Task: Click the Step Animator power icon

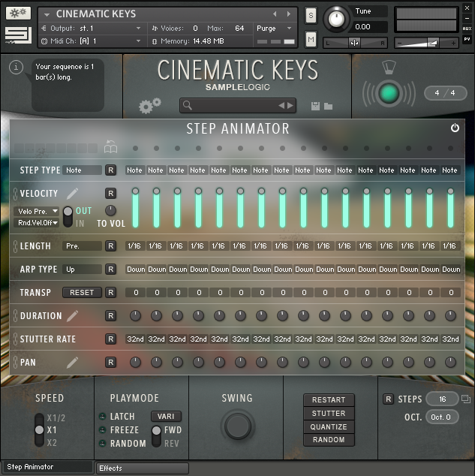Action: click(x=455, y=128)
